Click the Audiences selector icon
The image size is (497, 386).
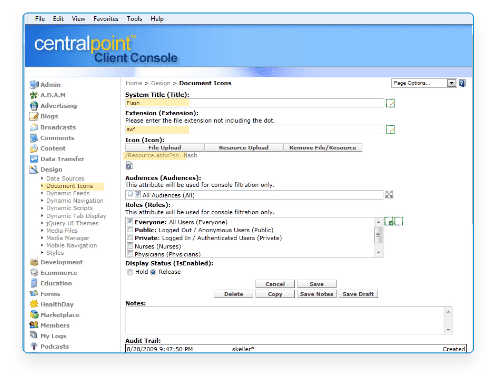tap(389, 194)
